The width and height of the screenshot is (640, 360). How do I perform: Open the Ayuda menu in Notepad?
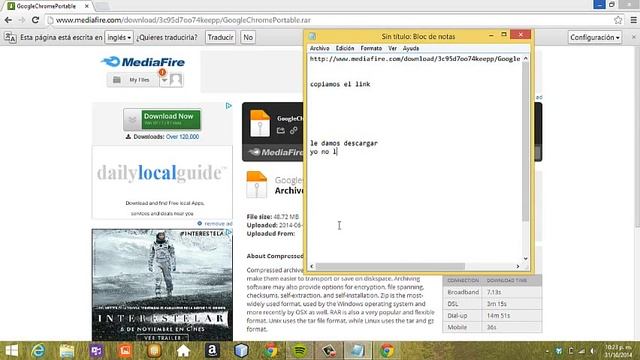(411, 48)
